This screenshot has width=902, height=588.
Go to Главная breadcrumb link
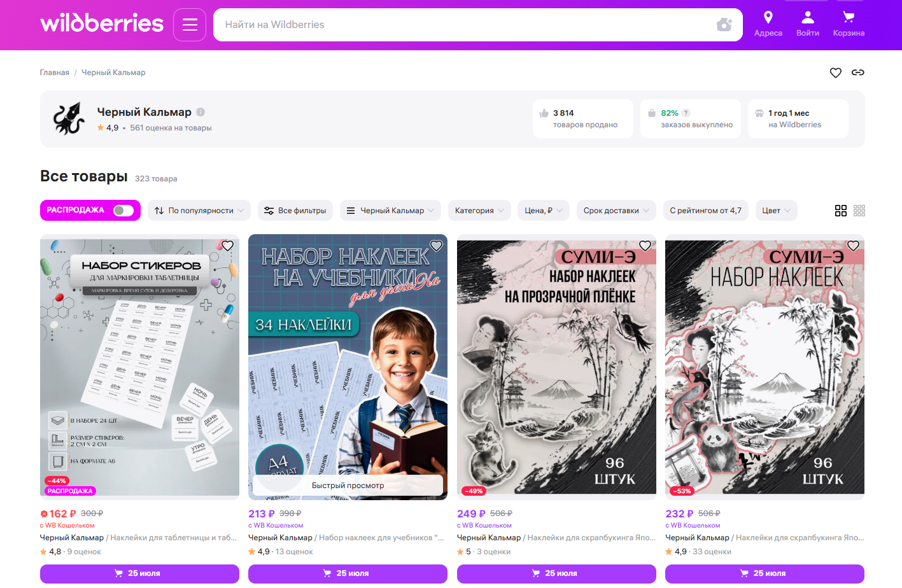[x=55, y=73]
